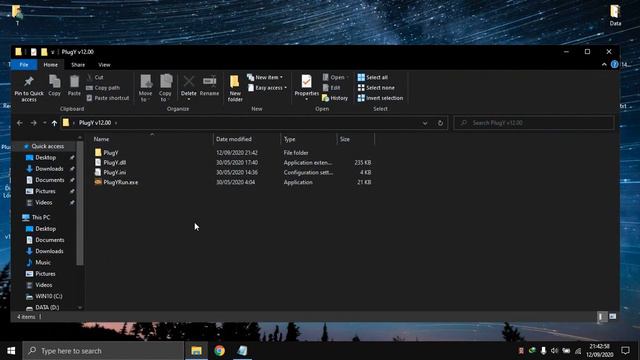
Task: Switch to the Share tab
Action: coord(78,64)
